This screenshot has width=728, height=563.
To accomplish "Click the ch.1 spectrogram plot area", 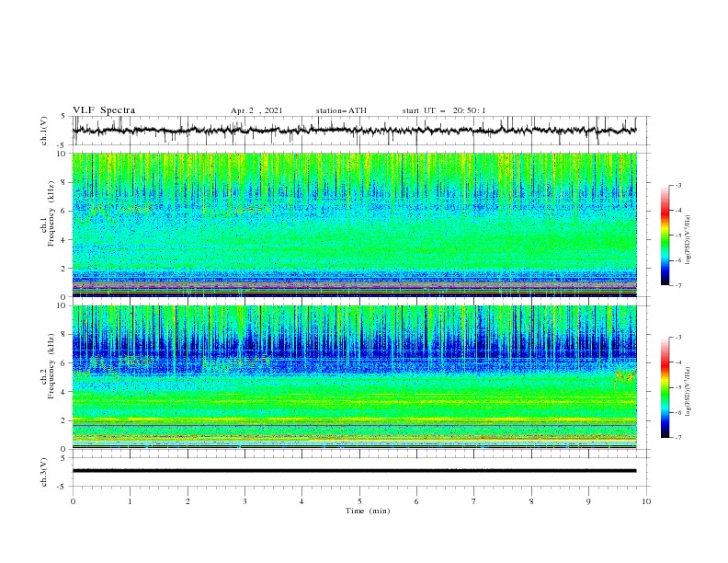I will coord(354,224).
